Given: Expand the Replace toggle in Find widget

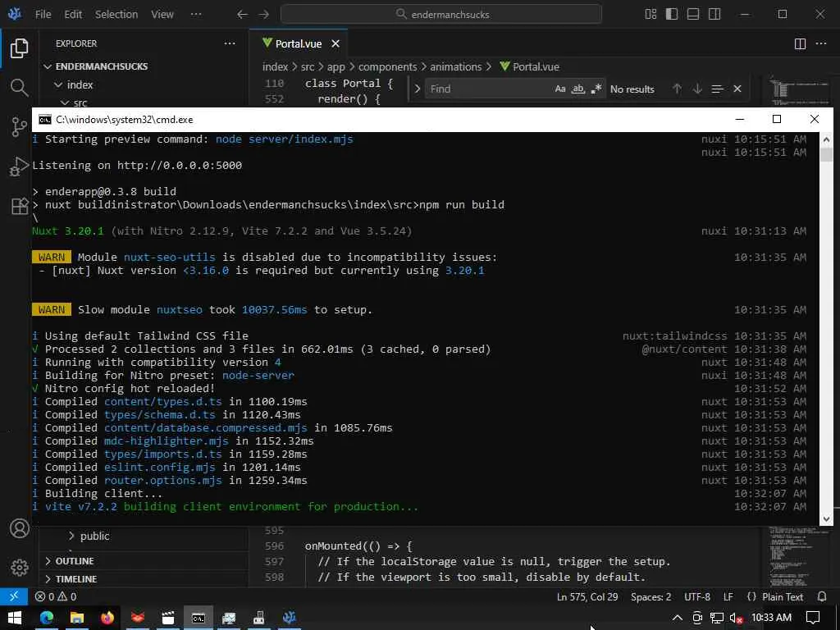Looking at the screenshot, I should [418, 89].
